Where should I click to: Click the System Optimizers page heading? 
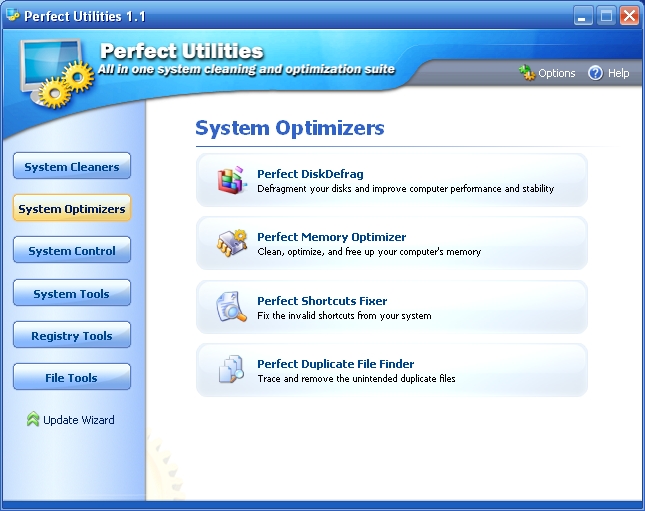(290, 128)
